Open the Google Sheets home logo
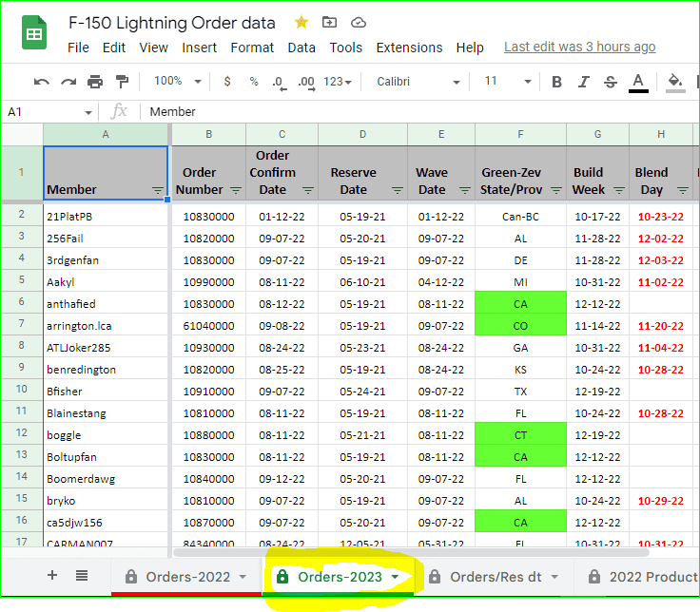Viewport: 700px width, 612px height. tap(34, 35)
